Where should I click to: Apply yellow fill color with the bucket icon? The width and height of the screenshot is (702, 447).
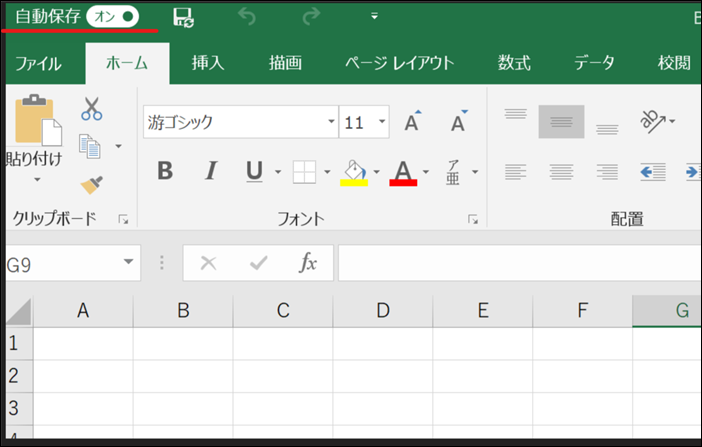[354, 172]
